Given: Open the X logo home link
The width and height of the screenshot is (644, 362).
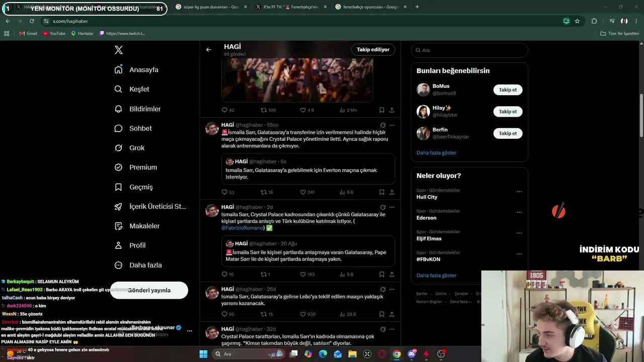Looking at the screenshot, I should [x=119, y=50].
